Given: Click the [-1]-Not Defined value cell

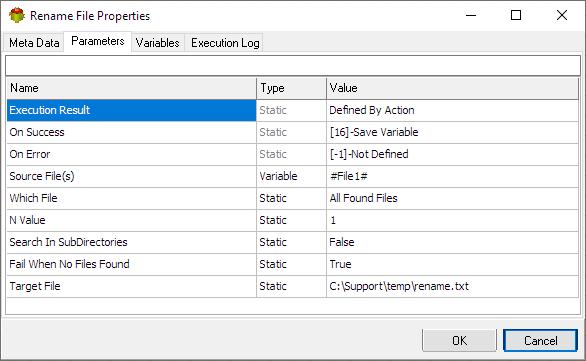Looking at the screenshot, I should tap(452, 154).
